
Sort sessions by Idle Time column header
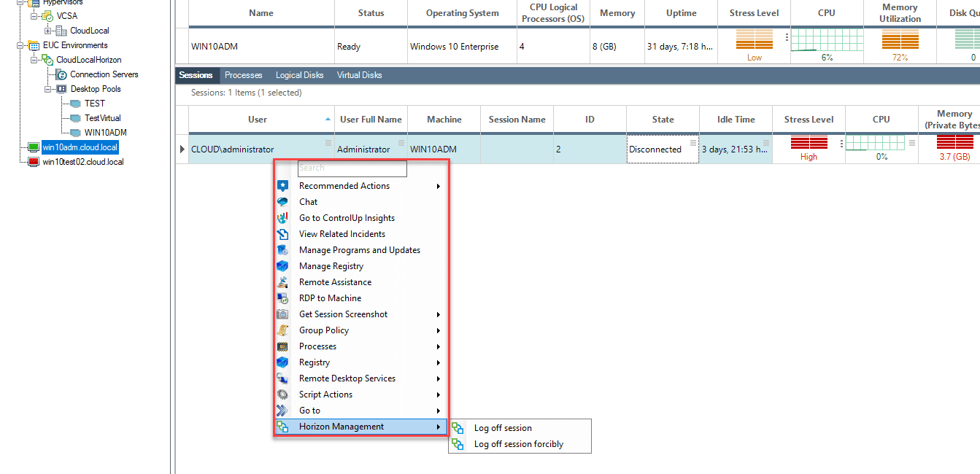[735, 120]
